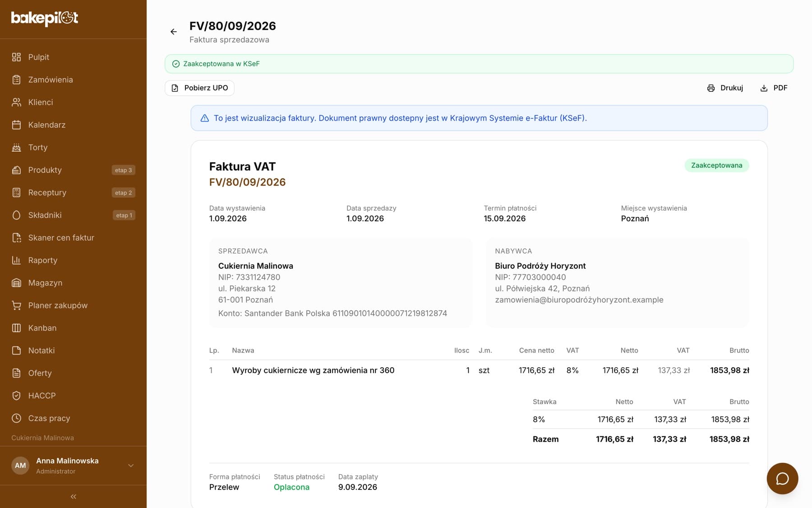812x508 pixels.
Task: Click payment status Opłacona
Action: (x=291, y=487)
